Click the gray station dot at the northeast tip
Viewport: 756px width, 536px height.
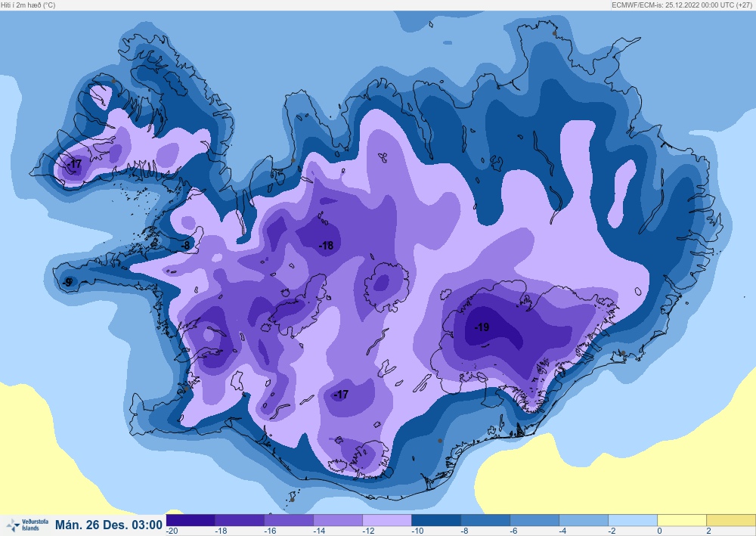(x=554, y=33)
